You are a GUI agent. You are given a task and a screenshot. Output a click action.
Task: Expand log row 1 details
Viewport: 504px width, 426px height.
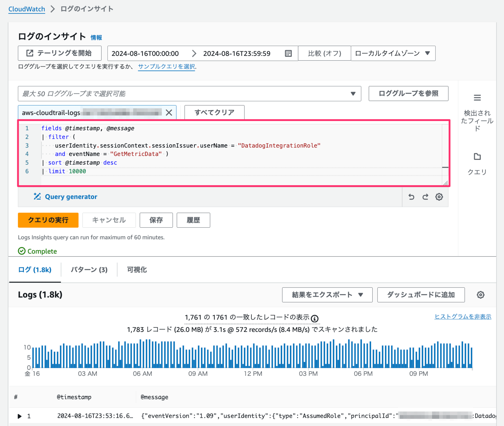click(x=19, y=416)
